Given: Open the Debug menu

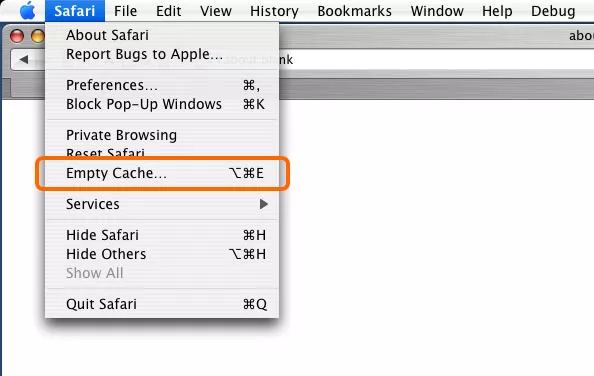Looking at the screenshot, I should (553, 11).
